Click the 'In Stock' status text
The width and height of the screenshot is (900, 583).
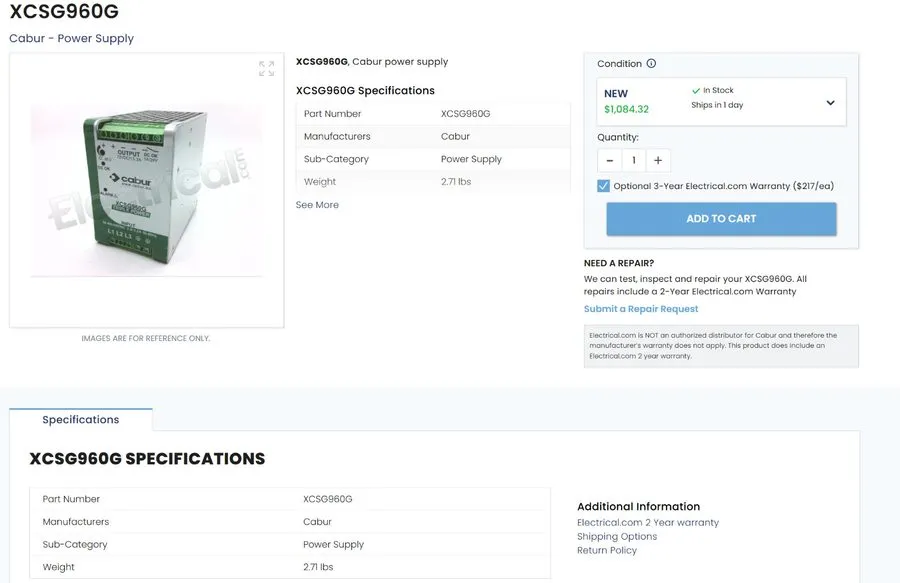coord(718,90)
